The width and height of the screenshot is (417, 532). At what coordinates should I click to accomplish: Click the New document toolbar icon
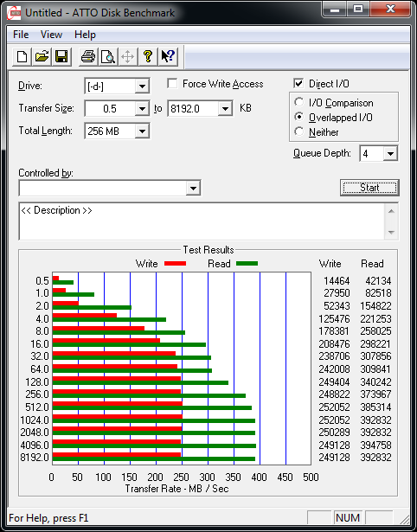(x=22, y=56)
